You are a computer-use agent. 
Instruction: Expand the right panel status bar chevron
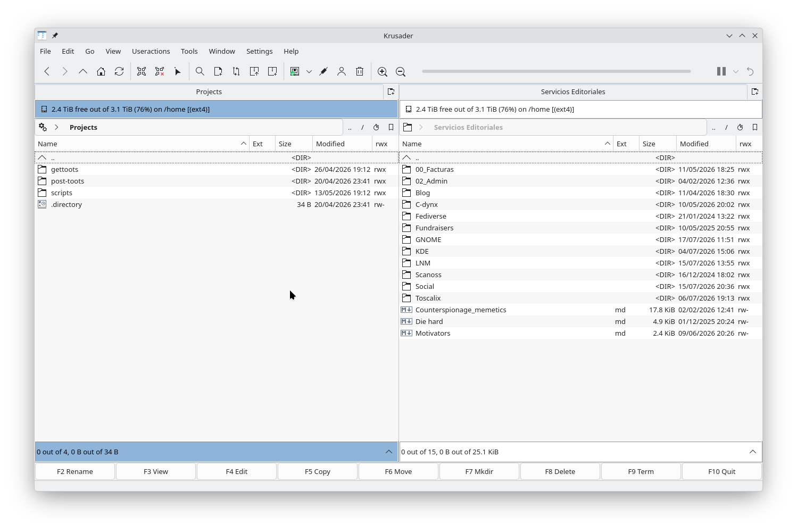(753, 452)
